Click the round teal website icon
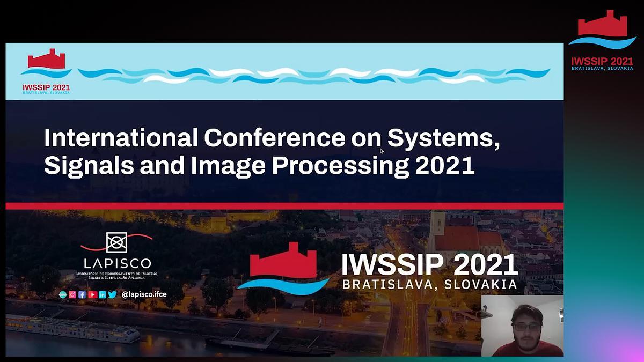The width and height of the screenshot is (644, 362). [x=63, y=294]
